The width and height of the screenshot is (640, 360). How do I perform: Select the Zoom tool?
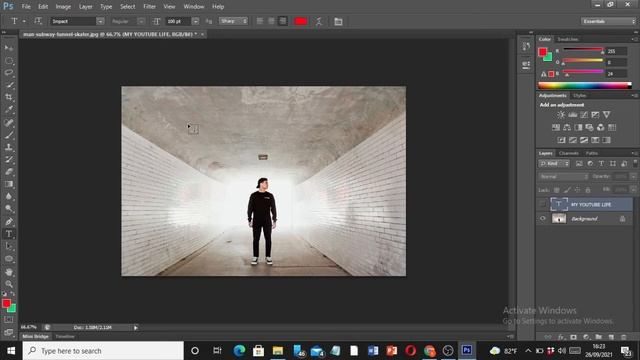pos(9,284)
